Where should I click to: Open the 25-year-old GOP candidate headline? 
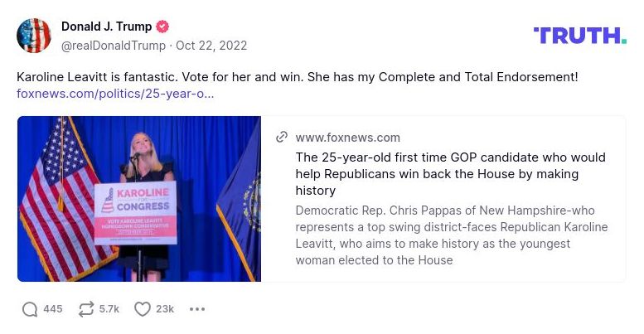point(450,173)
